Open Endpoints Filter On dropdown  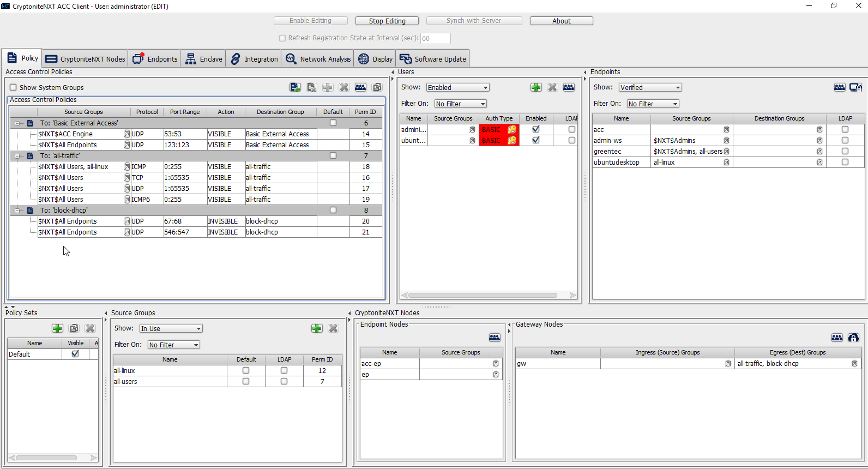click(x=653, y=104)
